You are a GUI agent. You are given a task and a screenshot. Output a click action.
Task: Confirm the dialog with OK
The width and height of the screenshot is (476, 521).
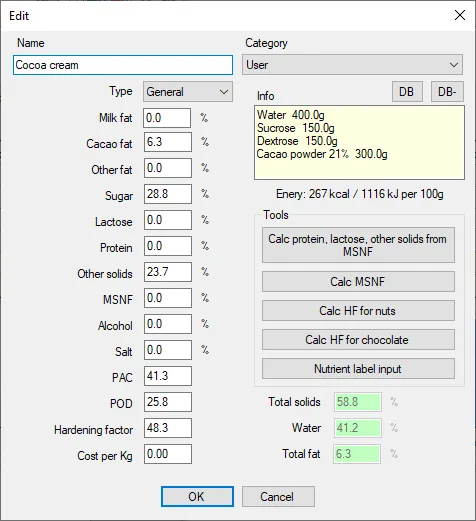(x=197, y=497)
